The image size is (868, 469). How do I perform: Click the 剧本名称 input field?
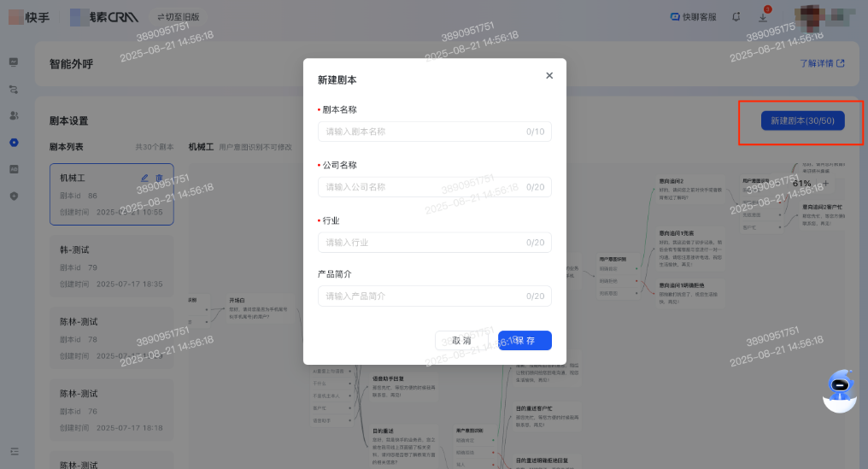point(435,132)
